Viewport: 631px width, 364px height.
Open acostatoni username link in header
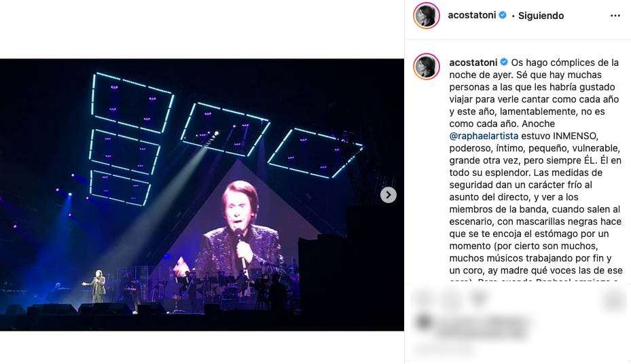[x=472, y=16]
